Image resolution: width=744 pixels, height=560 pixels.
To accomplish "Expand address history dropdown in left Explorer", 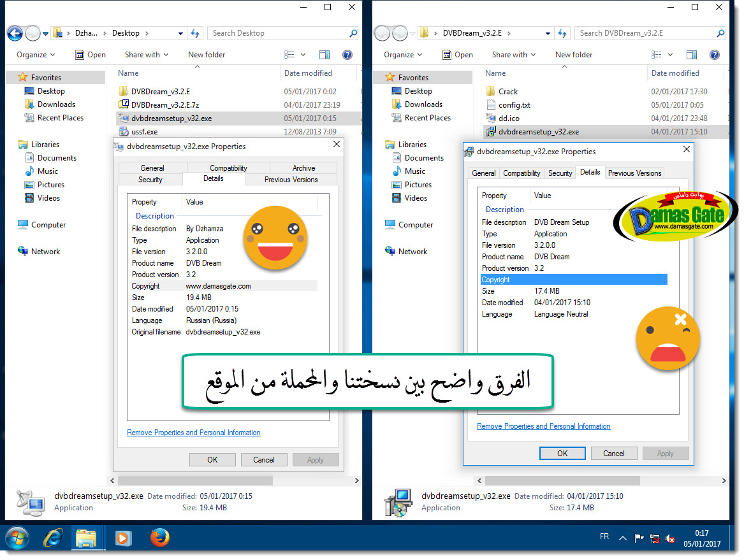I will (x=180, y=33).
